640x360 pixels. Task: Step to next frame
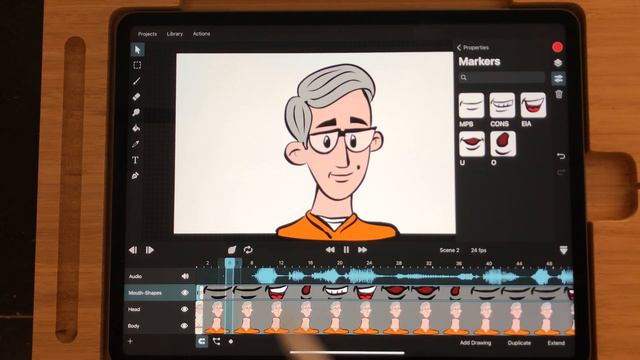point(149,250)
